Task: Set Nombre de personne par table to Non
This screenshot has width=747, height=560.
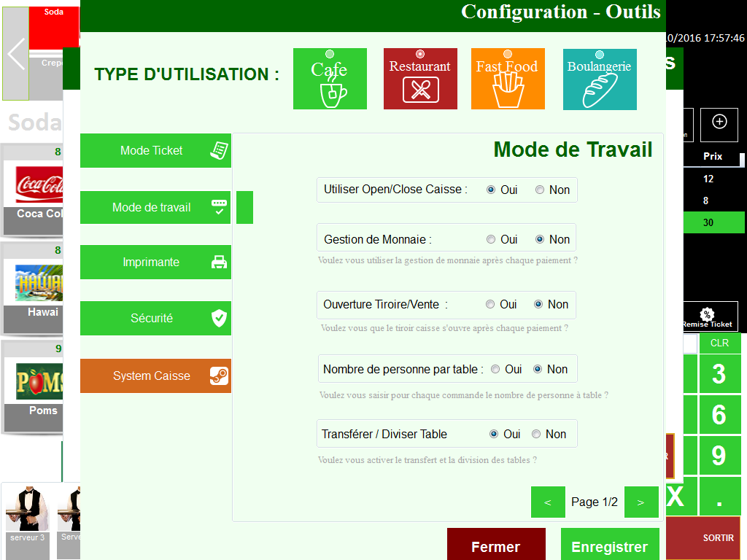Action: 538,369
